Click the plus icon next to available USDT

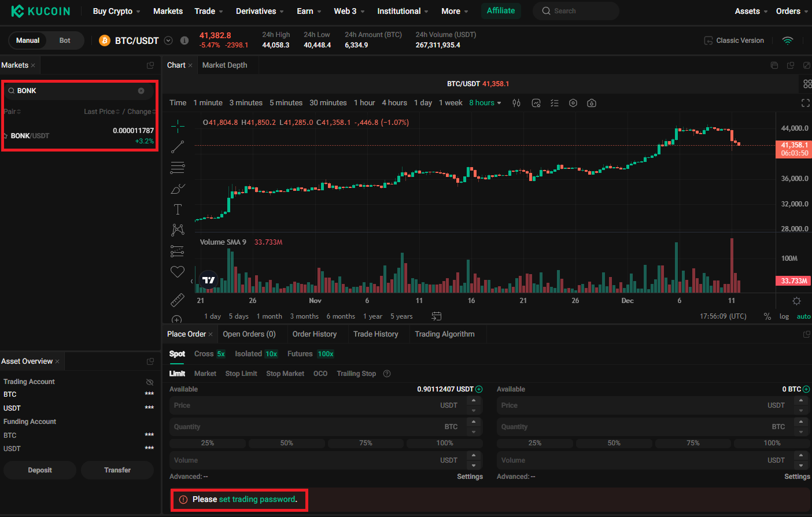pos(479,389)
